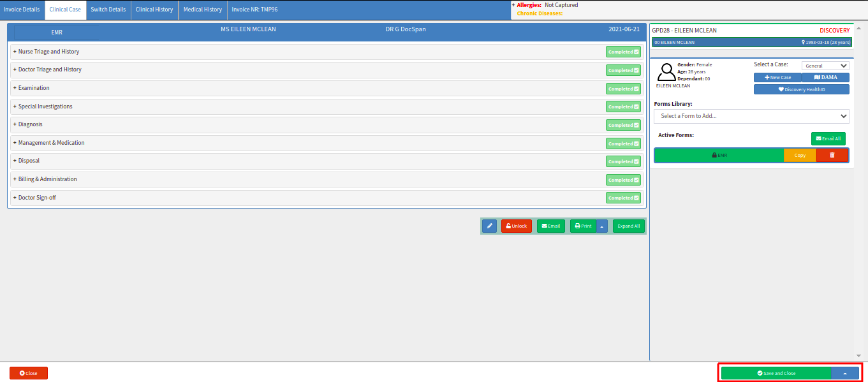Click the Email button below the form
This screenshot has width=868, height=382.
551,226
